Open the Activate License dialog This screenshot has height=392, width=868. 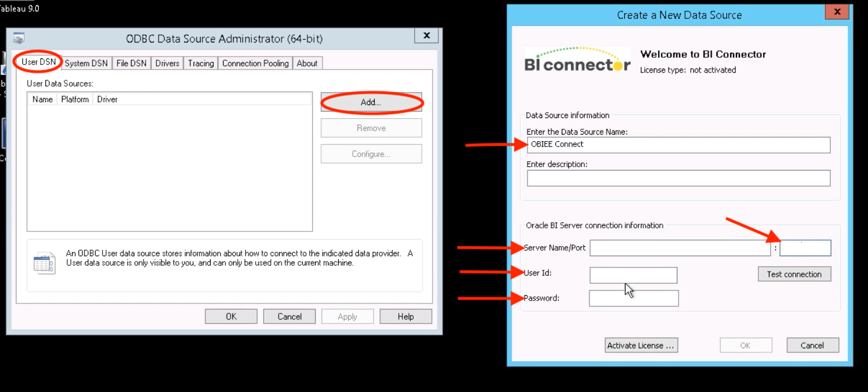point(641,345)
